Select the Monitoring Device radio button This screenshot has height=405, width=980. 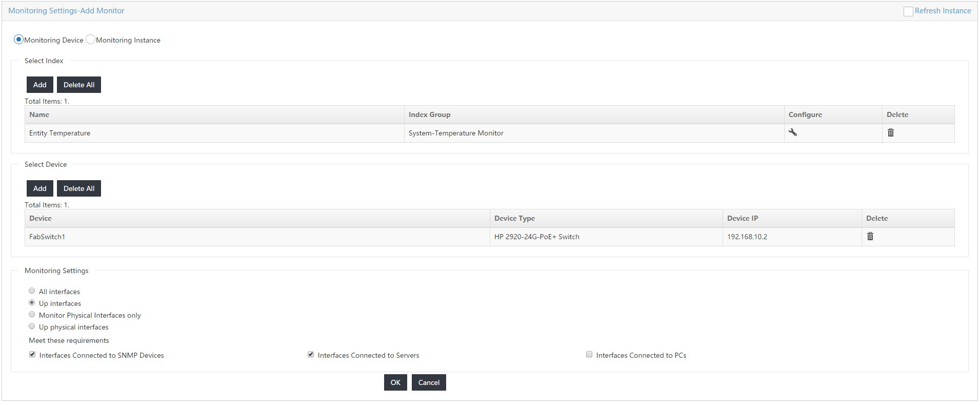(x=18, y=40)
